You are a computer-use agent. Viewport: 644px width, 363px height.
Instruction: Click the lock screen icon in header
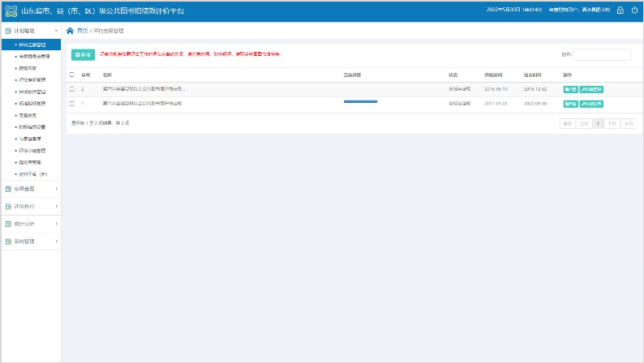pyautogui.click(x=620, y=11)
